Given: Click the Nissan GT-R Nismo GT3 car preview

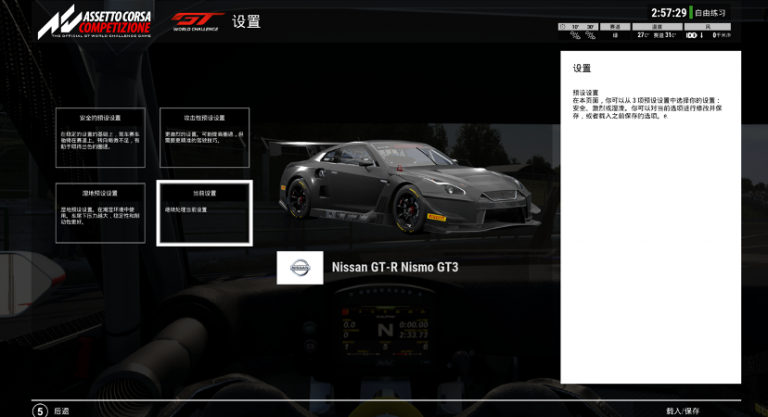Looking at the screenshot, I should click(x=409, y=186).
